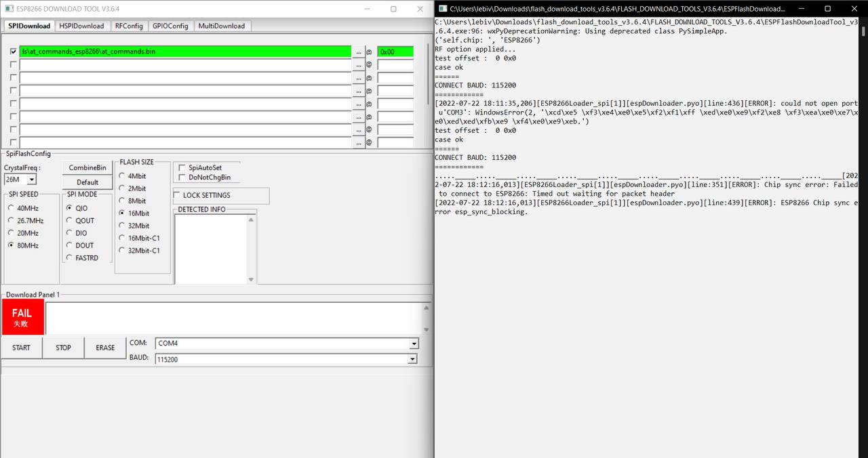Toggle the LOCK SETTINGS checkbox
Image resolution: width=868 pixels, height=458 pixels.
[178, 195]
